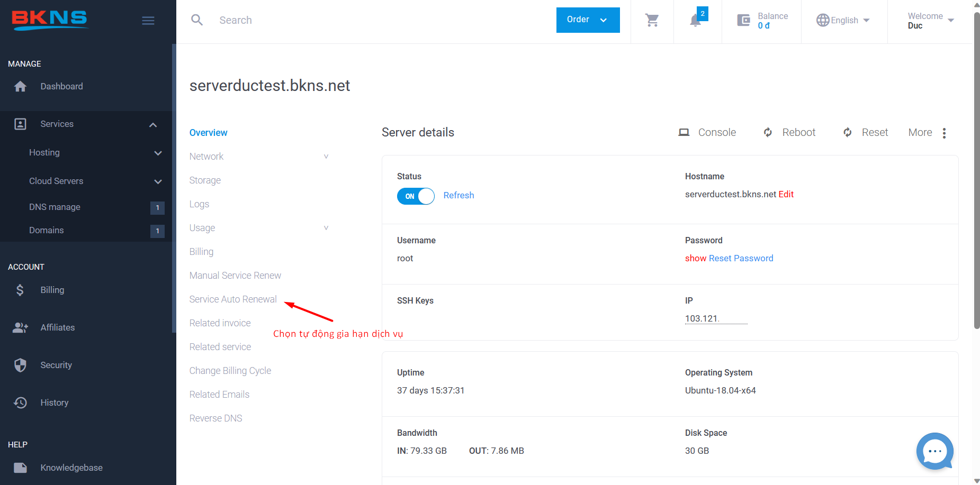Open Domains in sidebar
The height and width of the screenshot is (485, 980).
[46, 230]
